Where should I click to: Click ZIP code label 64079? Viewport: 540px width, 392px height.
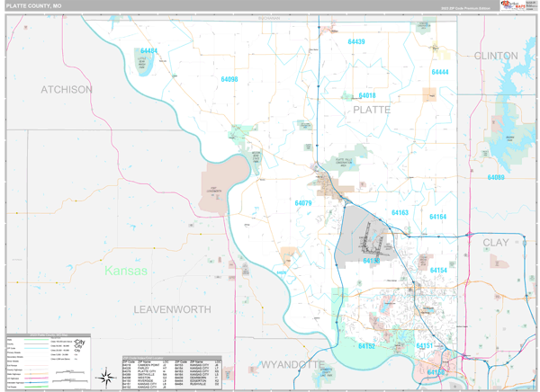click(303, 203)
